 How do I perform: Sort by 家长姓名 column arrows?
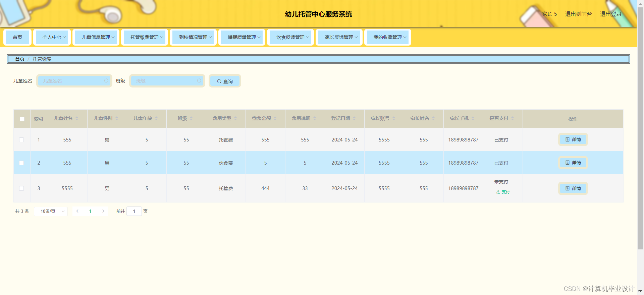(433, 118)
